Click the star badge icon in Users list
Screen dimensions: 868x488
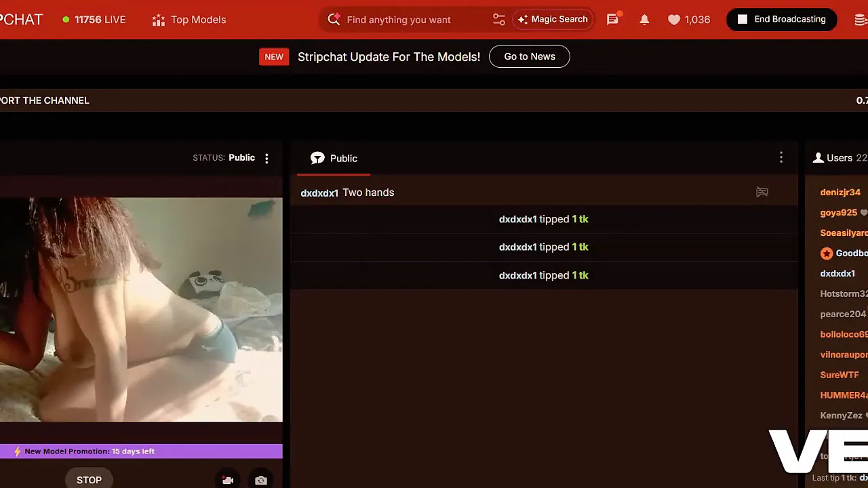click(x=827, y=253)
